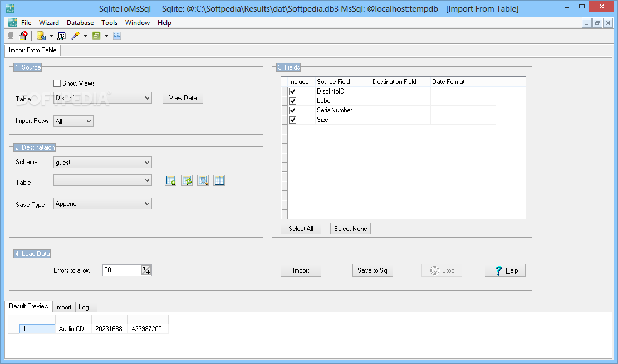Click the create new table icon with green plus

(171, 180)
